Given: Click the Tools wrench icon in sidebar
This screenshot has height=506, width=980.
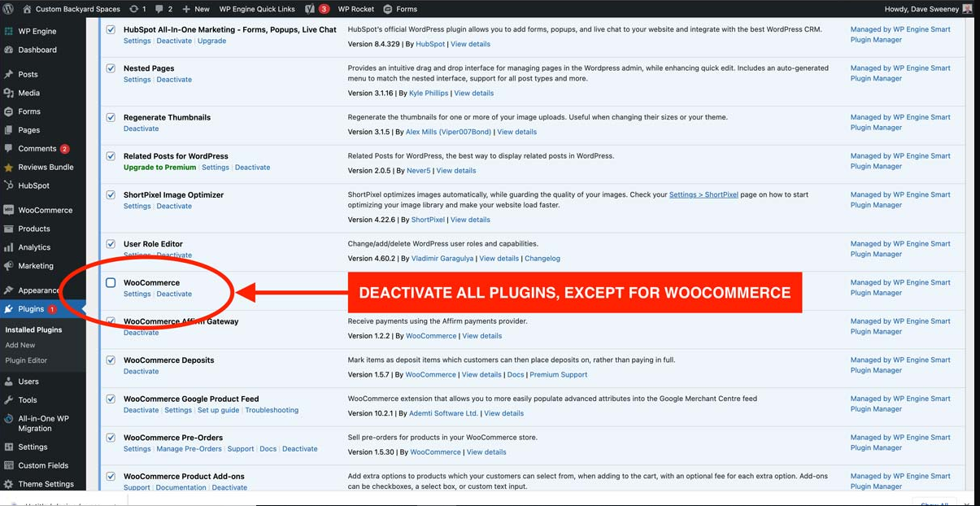Looking at the screenshot, I should click(x=8, y=400).
